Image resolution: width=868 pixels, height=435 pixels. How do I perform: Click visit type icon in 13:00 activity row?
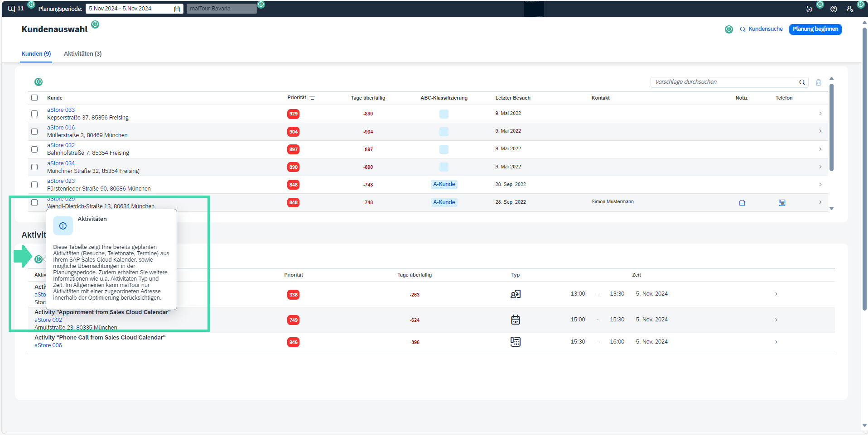pos(516,294)
